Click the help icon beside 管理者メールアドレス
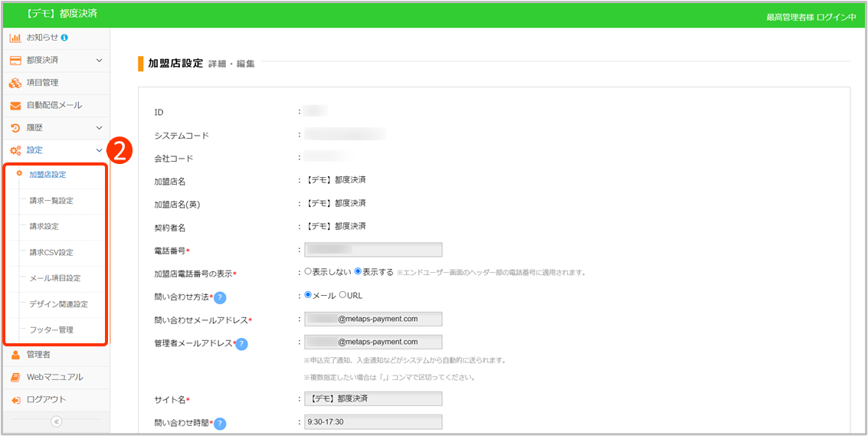This screenshot has width=868, height=436. [x=241, y=344]
